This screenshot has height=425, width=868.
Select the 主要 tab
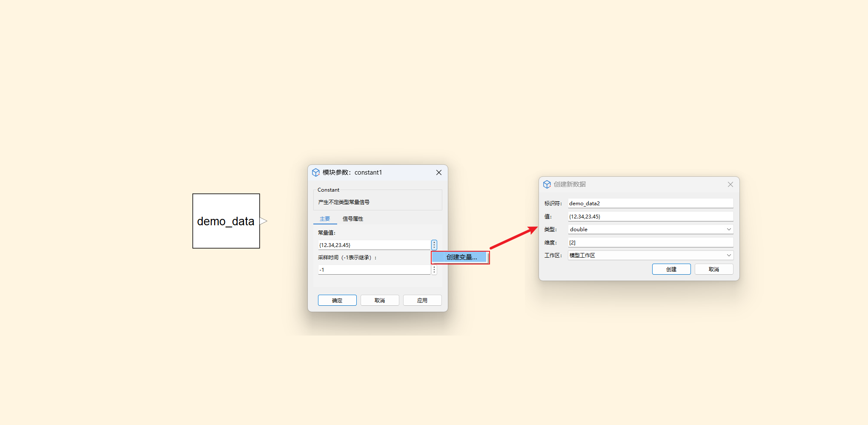point(325,219)
